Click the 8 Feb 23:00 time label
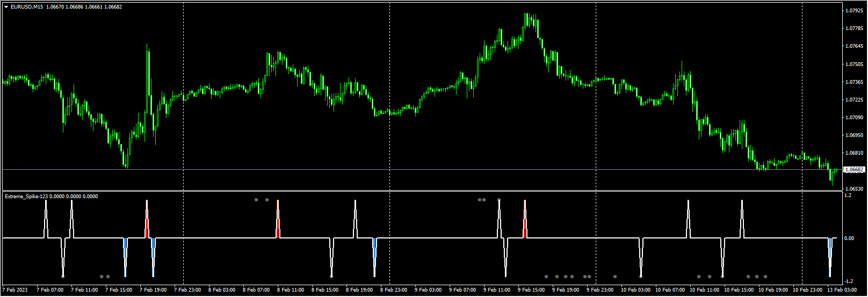 pos(394,290)
